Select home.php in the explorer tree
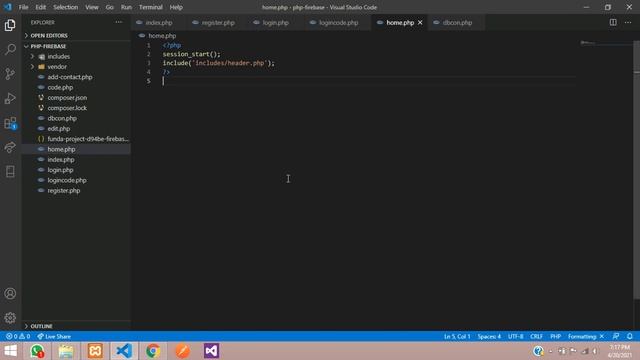 tap(61, 149)
